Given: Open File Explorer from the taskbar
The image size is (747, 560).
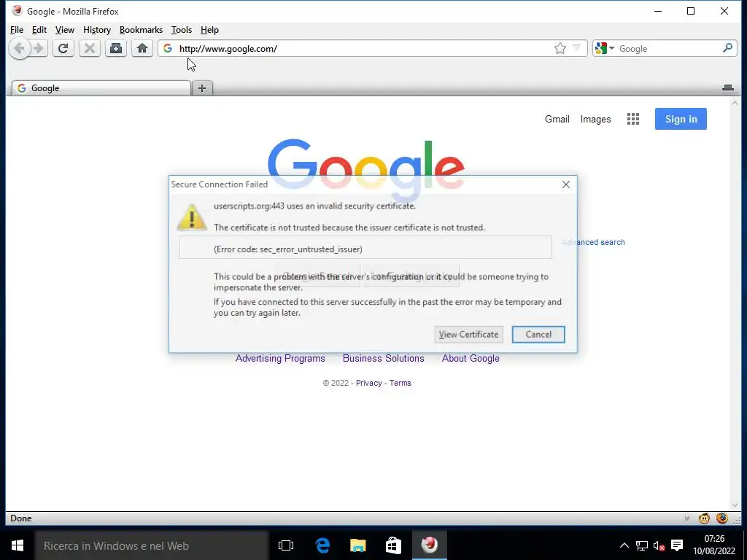Looking at the screenshot, I should 357,545.
